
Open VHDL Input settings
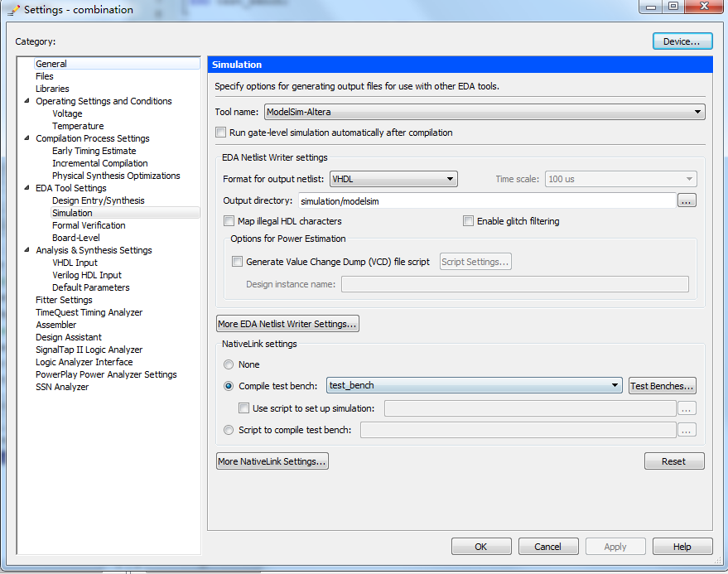[x=75, y=263]
